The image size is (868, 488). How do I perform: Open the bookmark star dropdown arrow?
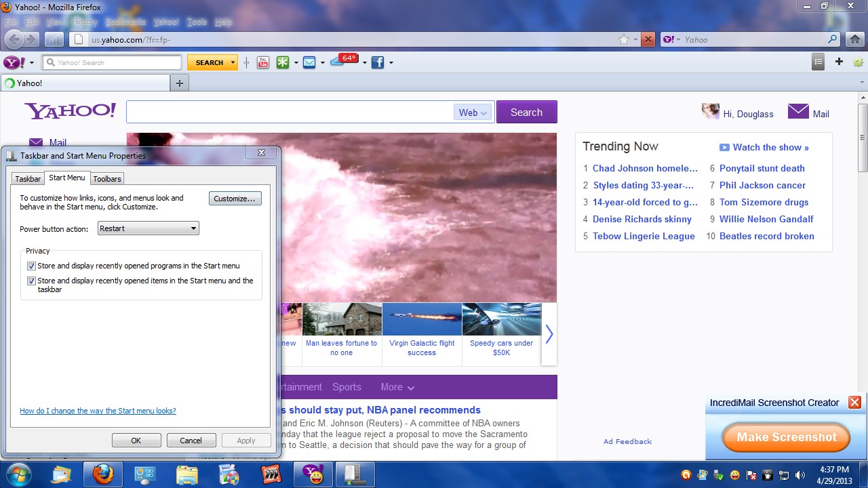click(635, 39)
